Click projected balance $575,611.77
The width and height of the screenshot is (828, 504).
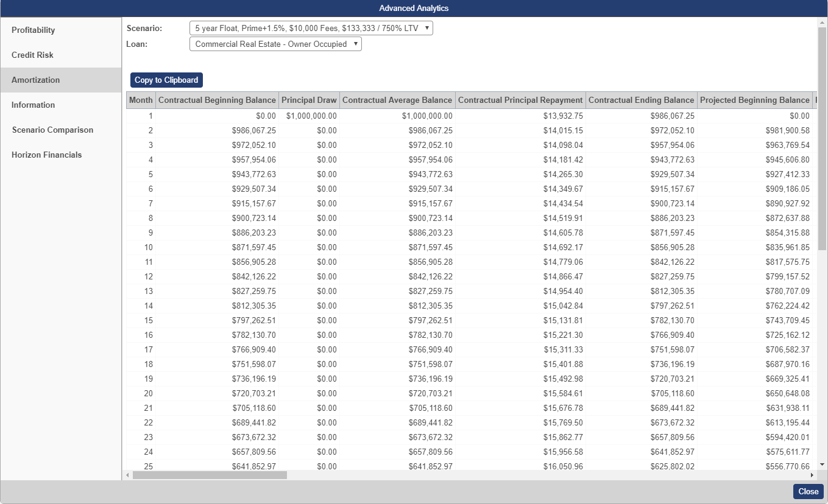755,452
